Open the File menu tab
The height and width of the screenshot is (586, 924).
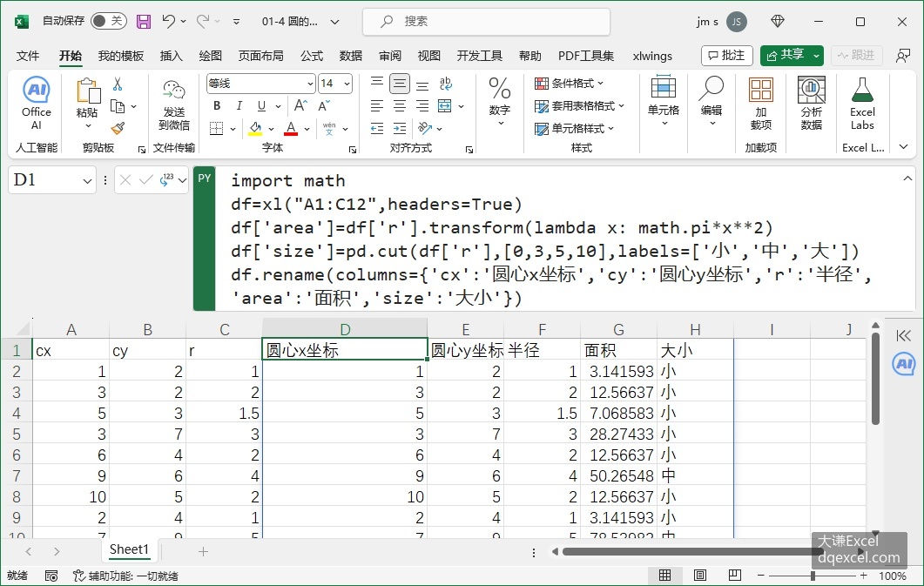[x=28, y=56]
